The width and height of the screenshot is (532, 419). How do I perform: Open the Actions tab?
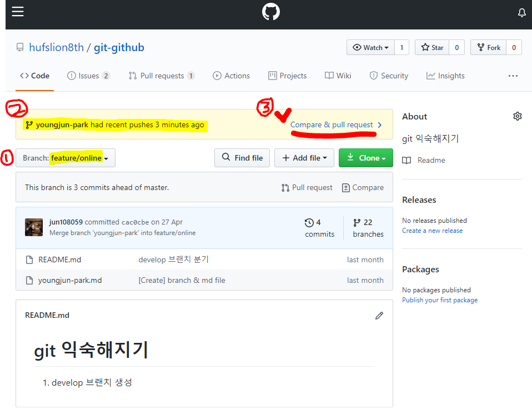(232, 76)
